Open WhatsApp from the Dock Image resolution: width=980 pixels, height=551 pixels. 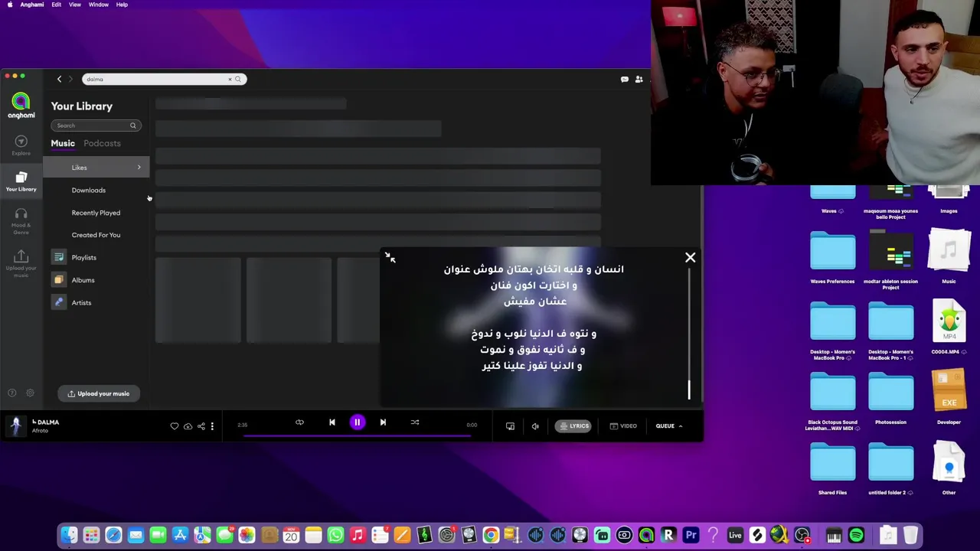pyautogui.click(x=335, y=535)
